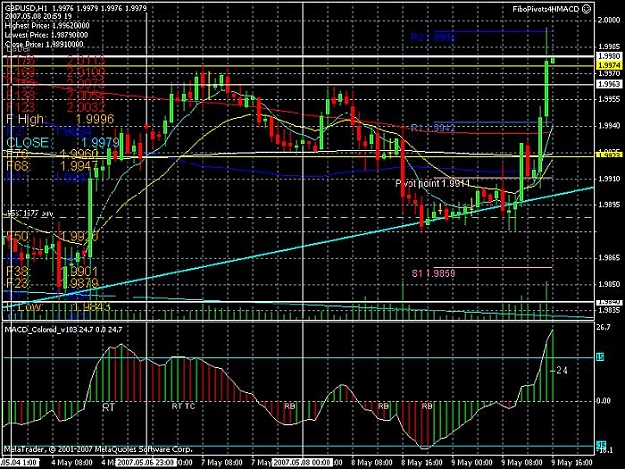
Task: Click the RT TC signal label
Action: 183,406
